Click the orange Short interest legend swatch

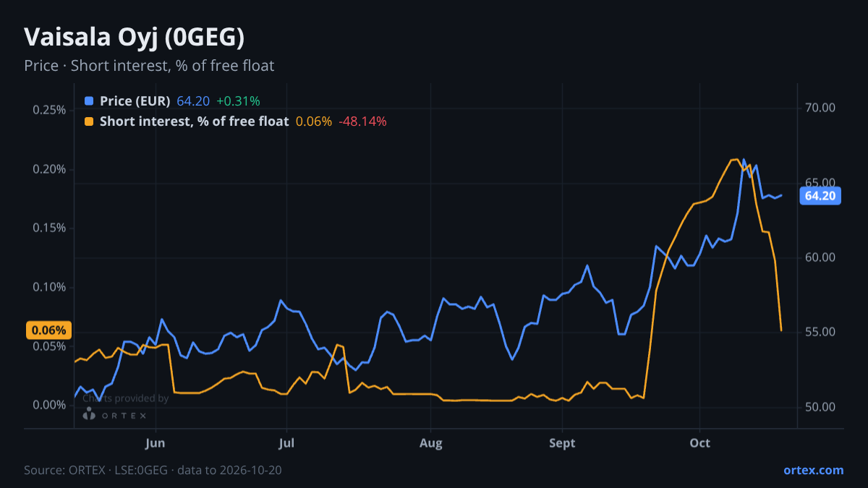pyautogui.click(x=89, y=121)
